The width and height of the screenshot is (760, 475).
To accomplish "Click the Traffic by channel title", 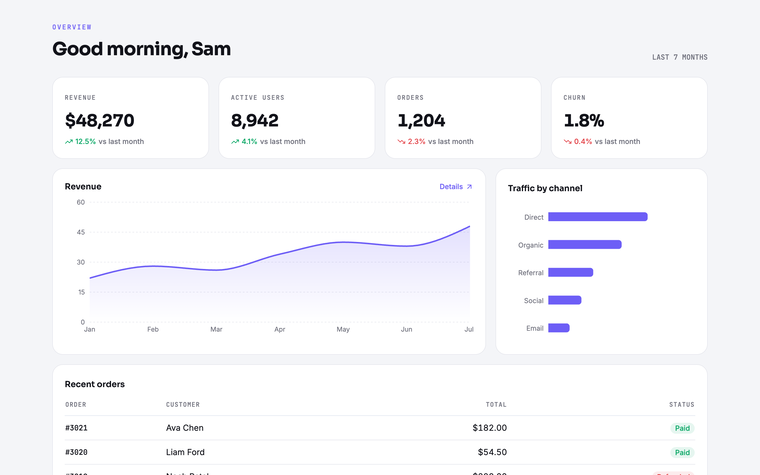I will 545,188.
